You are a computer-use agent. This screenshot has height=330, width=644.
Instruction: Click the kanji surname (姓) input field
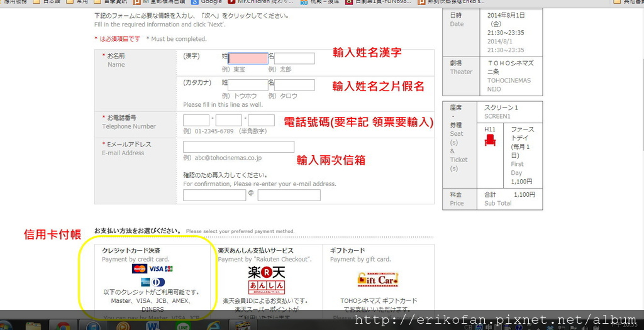click(x=248, y=58)
